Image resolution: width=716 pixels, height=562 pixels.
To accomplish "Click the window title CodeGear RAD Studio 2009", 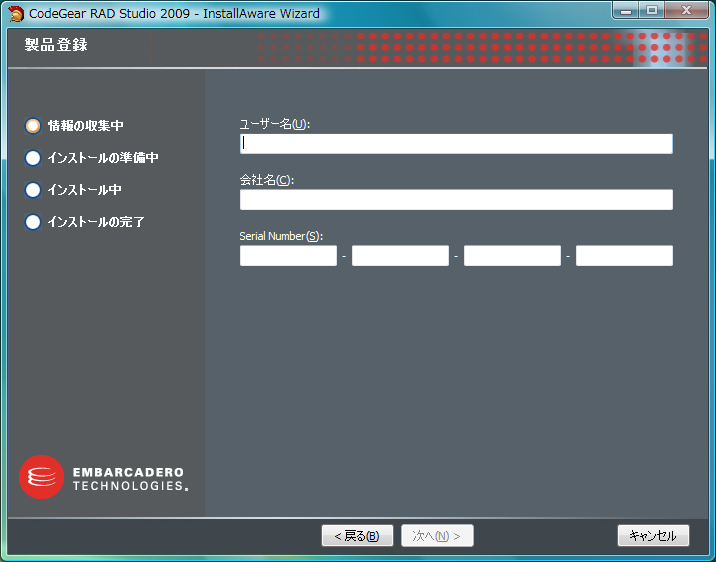I will point(110,14).
